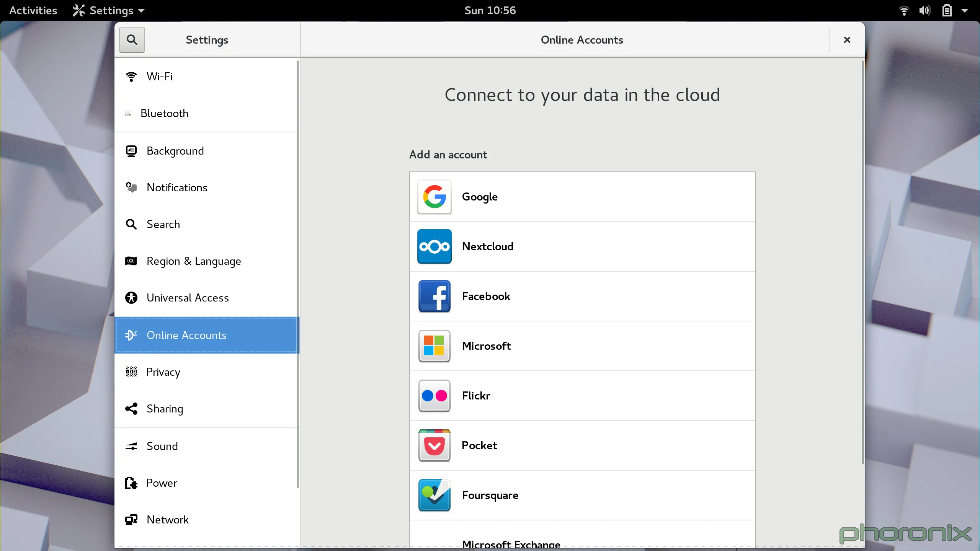This screenshot has width=980, height=551.
Task: Open the Background settings panel
Action: (206, 151)
